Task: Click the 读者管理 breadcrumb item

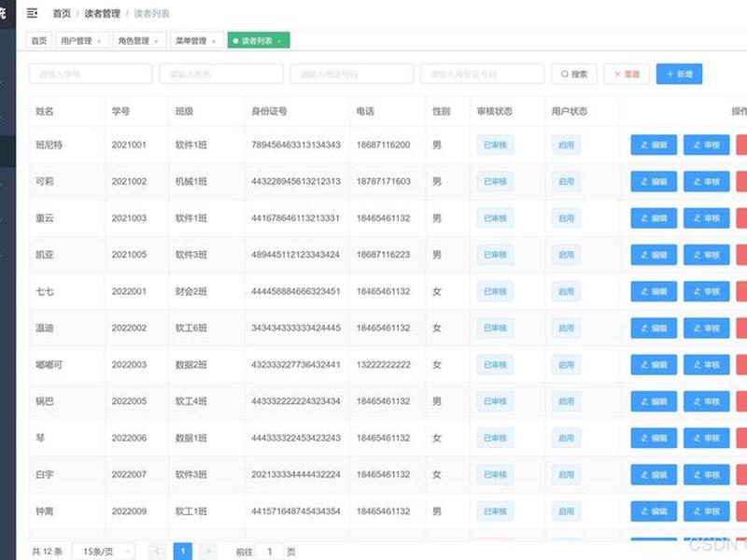Action: click(x=103, y=13)
